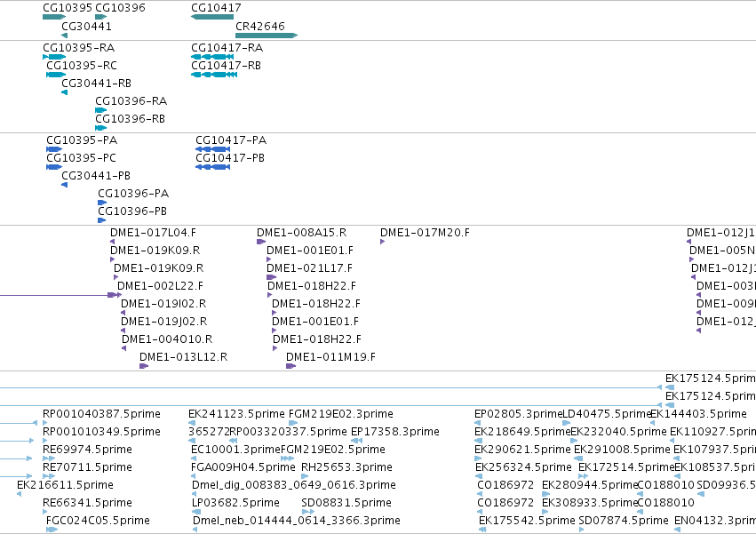Select the EP02805.3prime EST label
756x534 pixels.
point(519,414)
